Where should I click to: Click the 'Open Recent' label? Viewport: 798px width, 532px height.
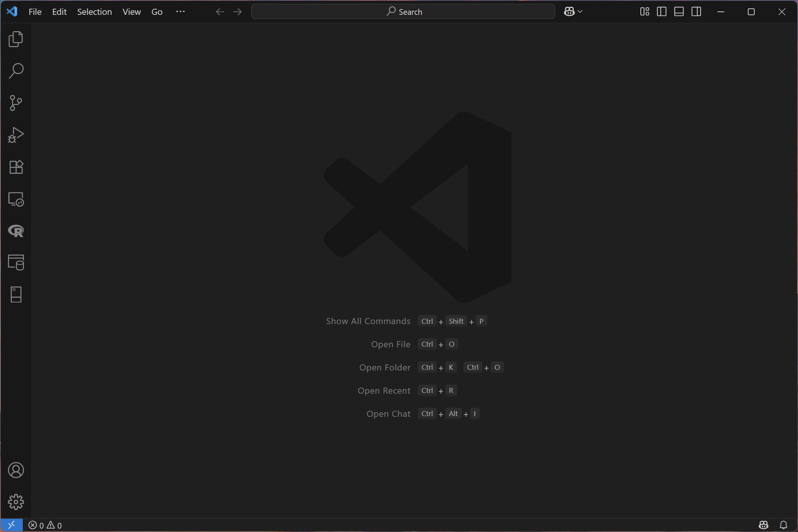point(384,391)
